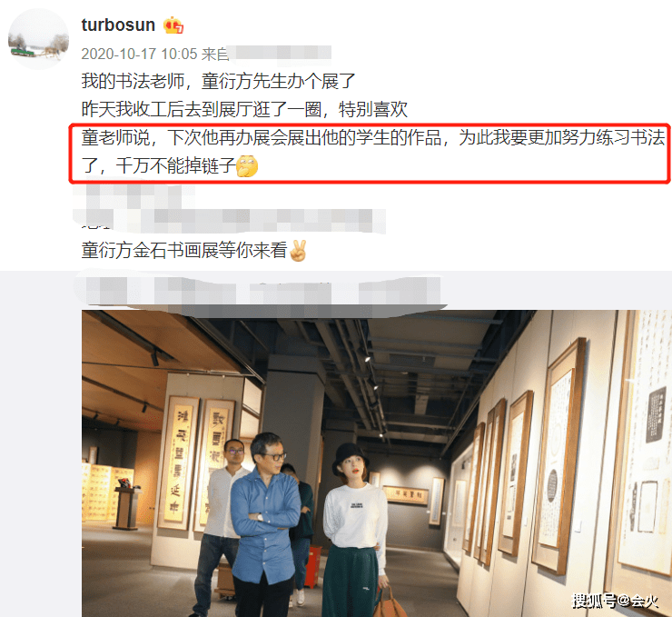Click the second line 昨天我收工后去到展厅
The width and height of the screenshot is (672, 617).
tap(244, 109)
